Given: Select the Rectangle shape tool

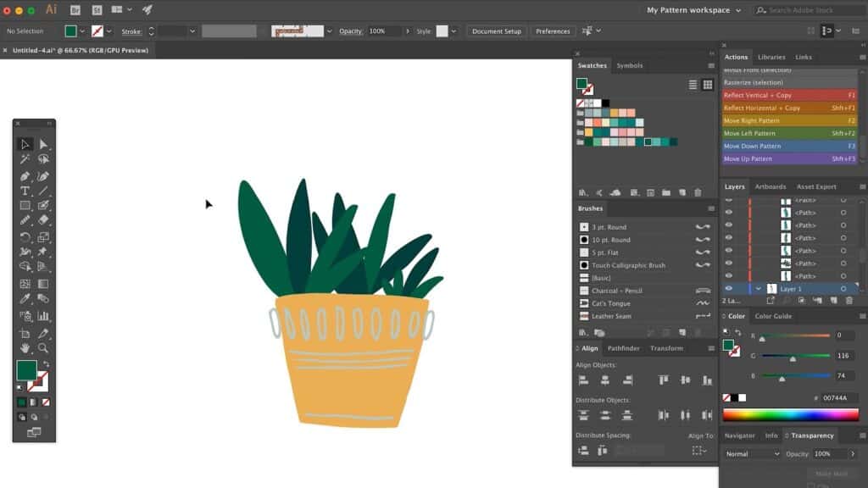Looking at the screenshot, I should [25, 205].
